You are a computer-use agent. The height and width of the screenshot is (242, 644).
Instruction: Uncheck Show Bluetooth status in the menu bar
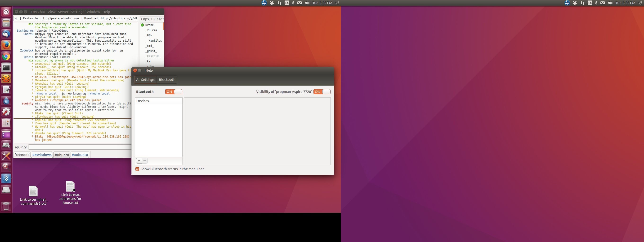tap(137, 169)
